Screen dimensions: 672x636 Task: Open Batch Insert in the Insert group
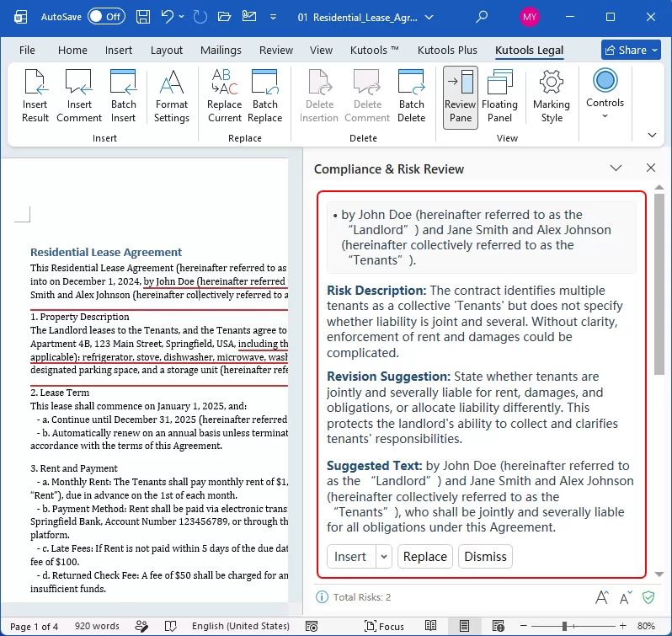(x=124, y=96)
